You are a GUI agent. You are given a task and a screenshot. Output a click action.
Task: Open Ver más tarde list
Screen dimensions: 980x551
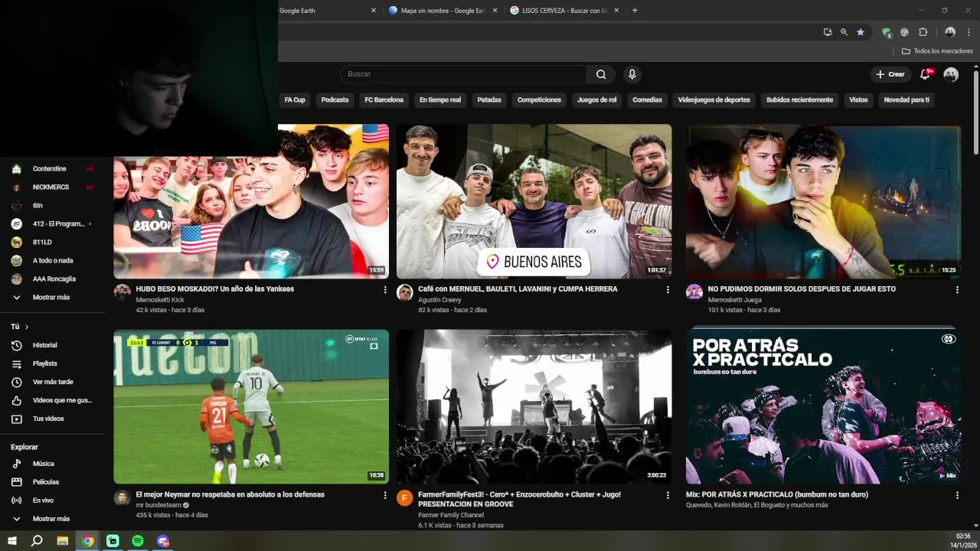coord(52,382)
